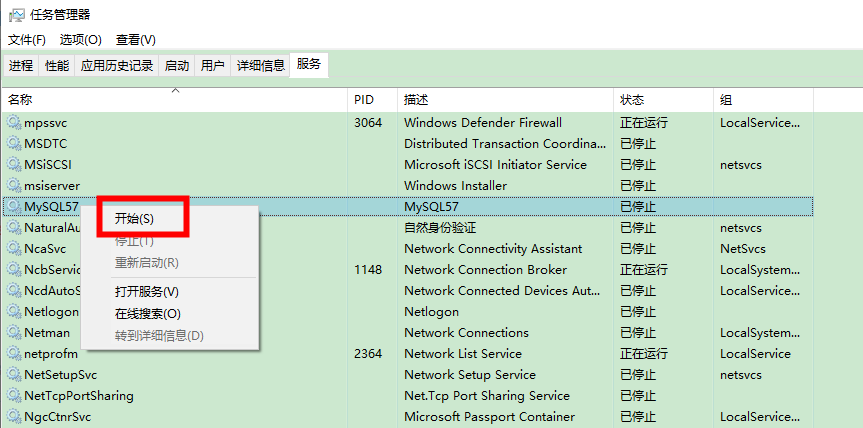Click the Network Connectivity Assistant description
This screenshot has width=863, height=428.
[493, 249]
